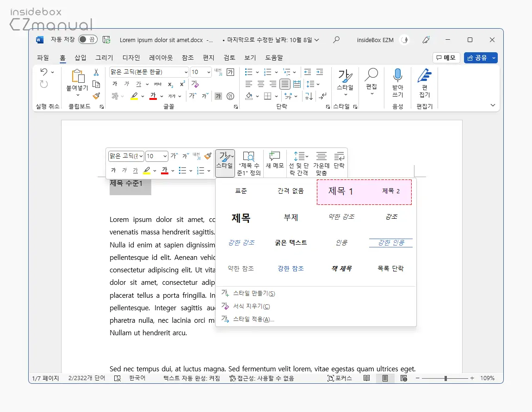Click the Comments (메모) button
The width and height of the screenshot is (532, 412).
click(x=446, y=58)
